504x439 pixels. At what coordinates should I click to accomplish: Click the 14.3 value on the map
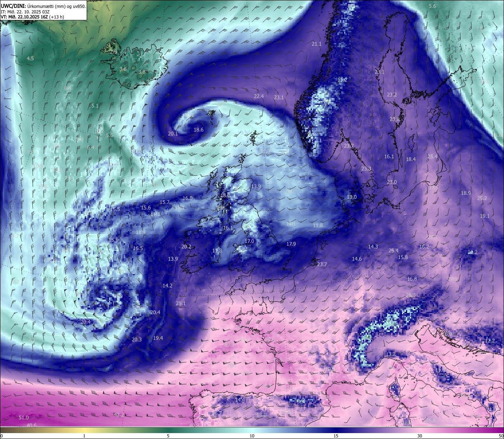[x=373, y=247]
